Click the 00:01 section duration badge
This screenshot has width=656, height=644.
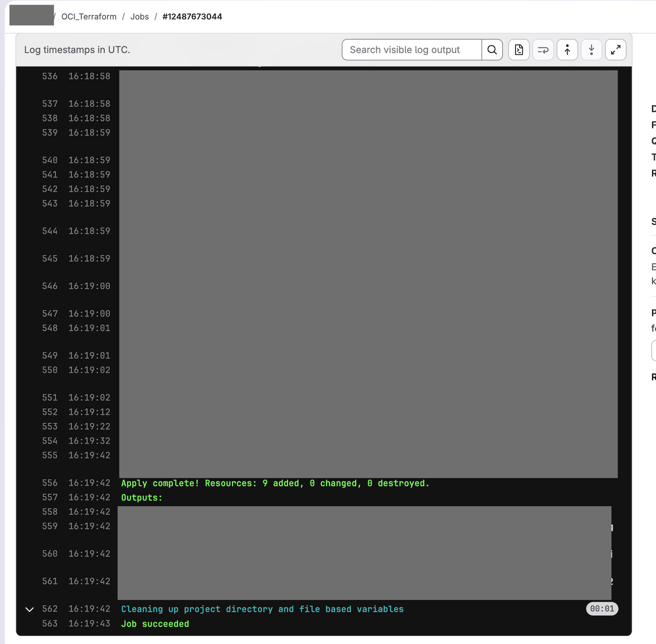tap(602, 609)
